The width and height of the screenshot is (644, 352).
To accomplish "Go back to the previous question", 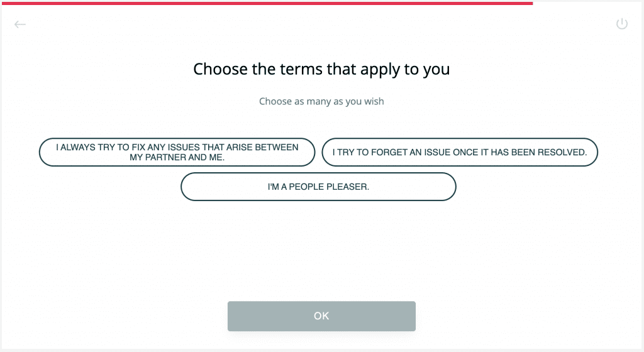I will 20,25.
